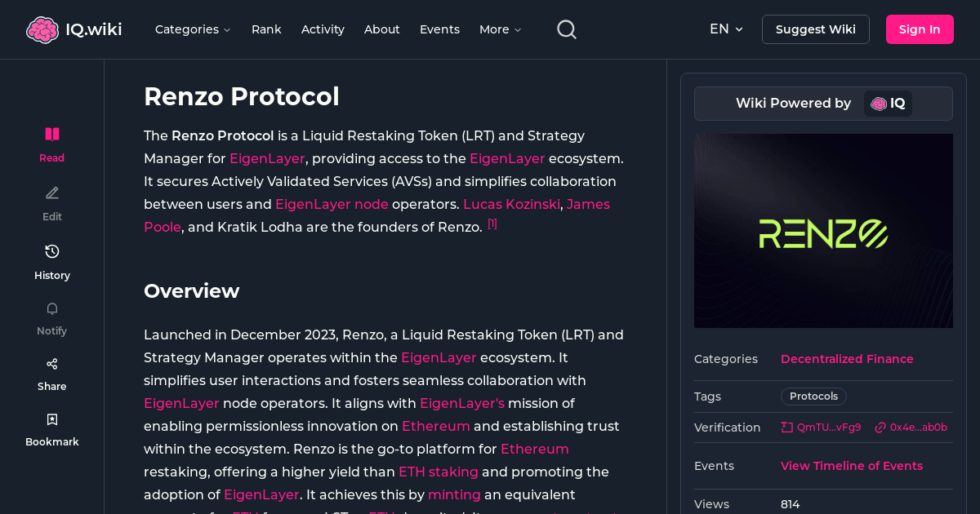Open the Rank page

pos(266,29)
